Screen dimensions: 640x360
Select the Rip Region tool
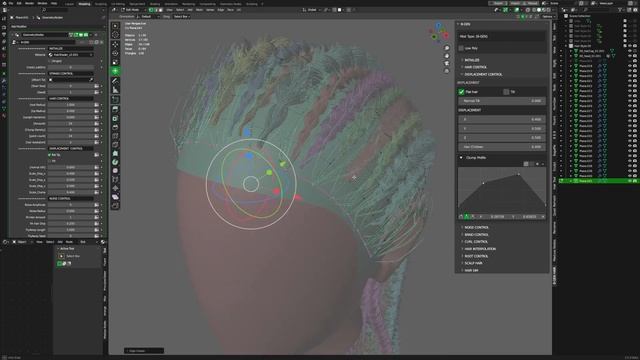pos(116,206)
